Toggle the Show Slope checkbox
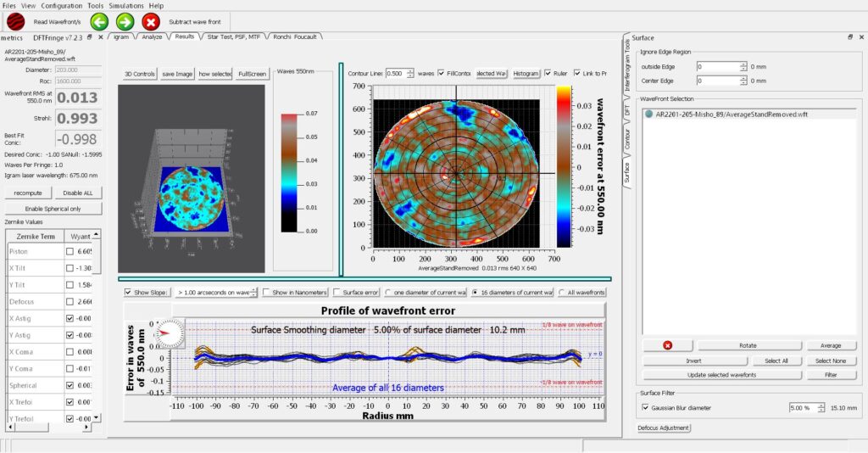 coord(129,293)
